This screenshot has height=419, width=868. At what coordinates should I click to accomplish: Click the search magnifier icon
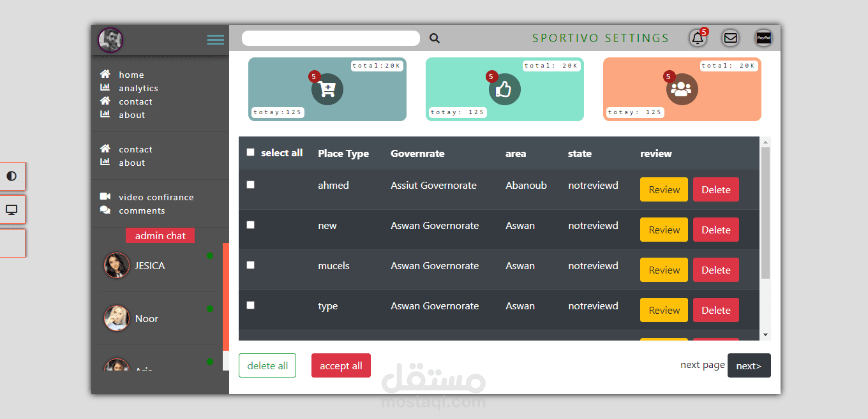pos(435,38)
